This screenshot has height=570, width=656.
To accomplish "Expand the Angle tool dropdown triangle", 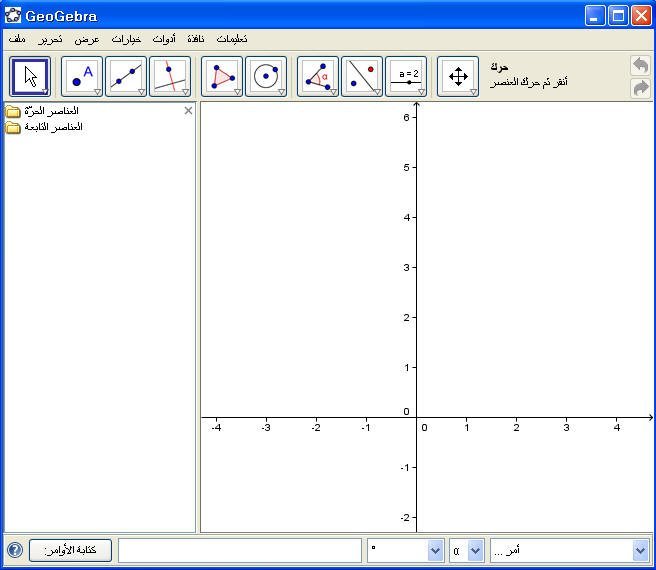I will coord(333,92).
